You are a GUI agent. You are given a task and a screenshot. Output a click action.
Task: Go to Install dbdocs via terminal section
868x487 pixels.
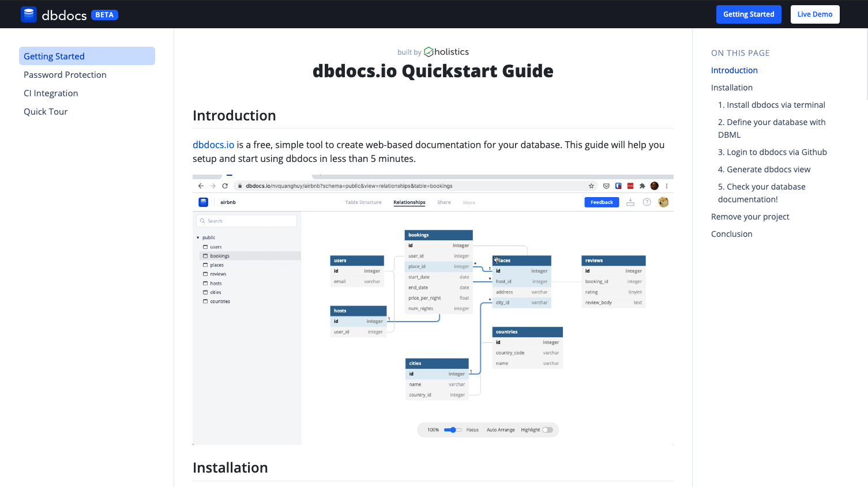tap(772, 105)
